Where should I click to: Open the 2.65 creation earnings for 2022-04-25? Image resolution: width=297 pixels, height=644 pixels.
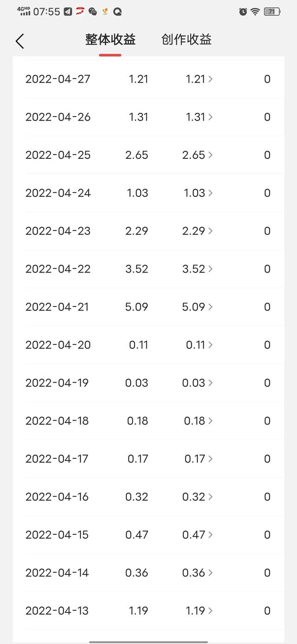[194, 155]
